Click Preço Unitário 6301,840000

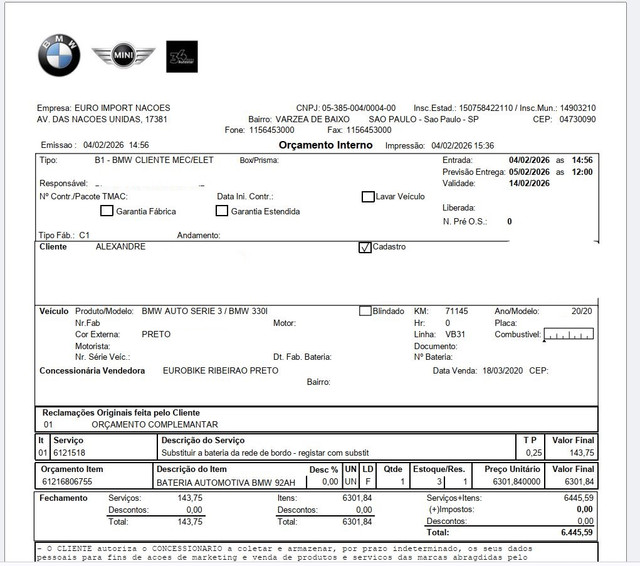coord(516,482)
